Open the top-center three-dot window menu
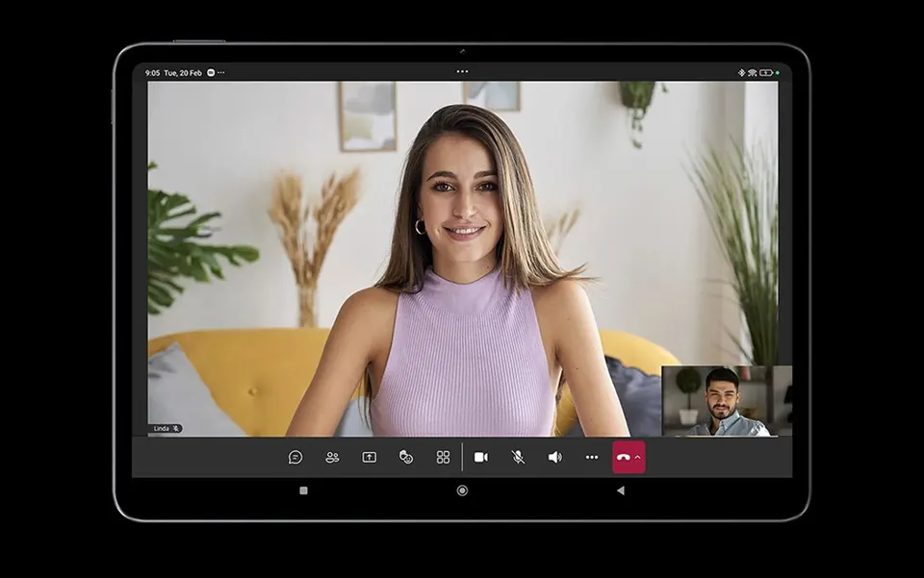 463,72
